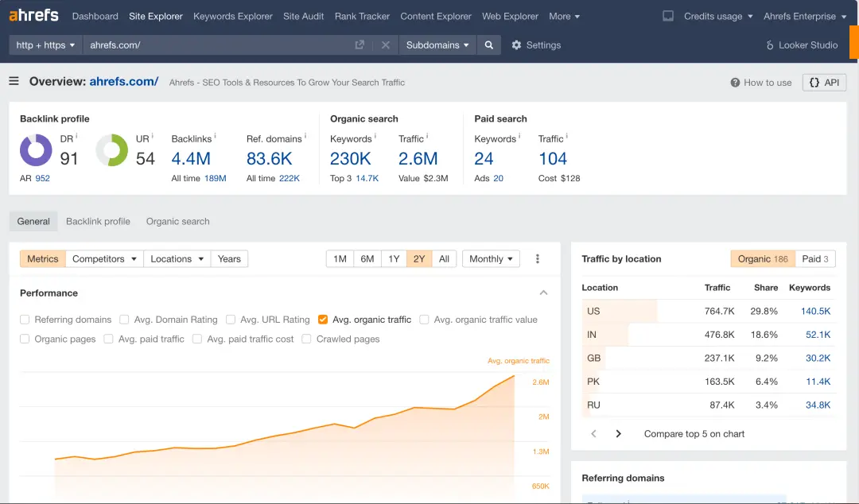This screenshot has height=504, width=859.
Task: Open Web Explorer
Action: pos(510,17)
